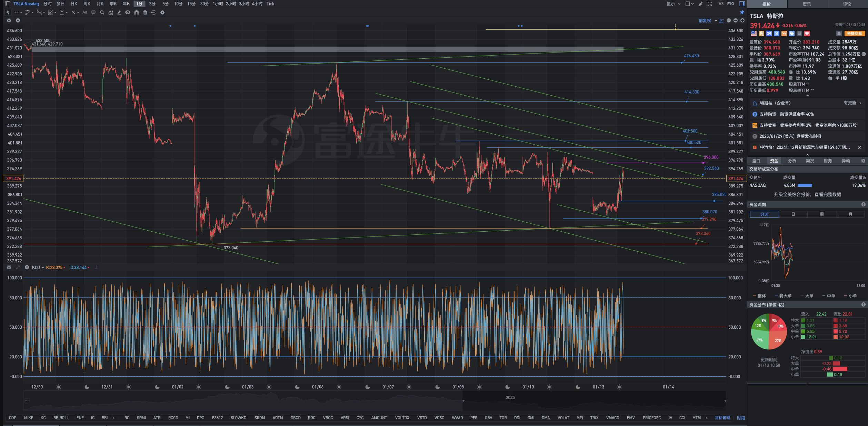The image size is (868, 426).
Task: Collapse main chart with up-arrow circle icon
Action: point(18,20)
